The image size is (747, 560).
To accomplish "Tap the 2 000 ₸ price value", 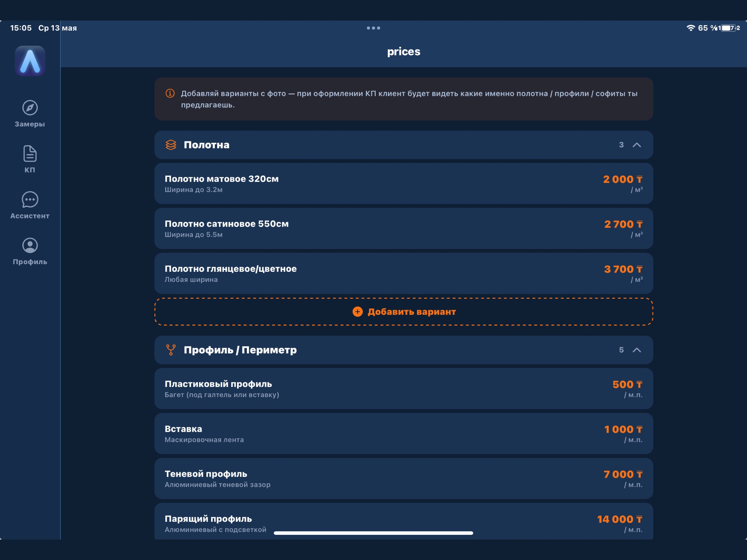I will pos(623,179).
